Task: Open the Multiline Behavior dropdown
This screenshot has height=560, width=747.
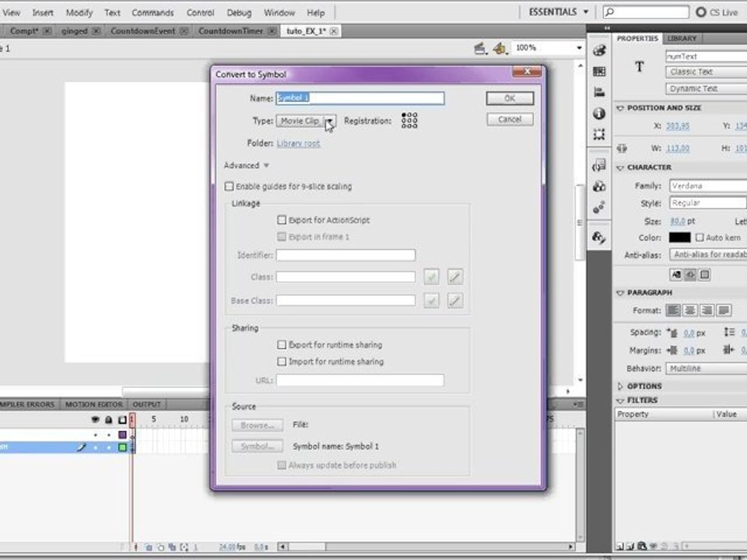Action: [x=707, y=368]
